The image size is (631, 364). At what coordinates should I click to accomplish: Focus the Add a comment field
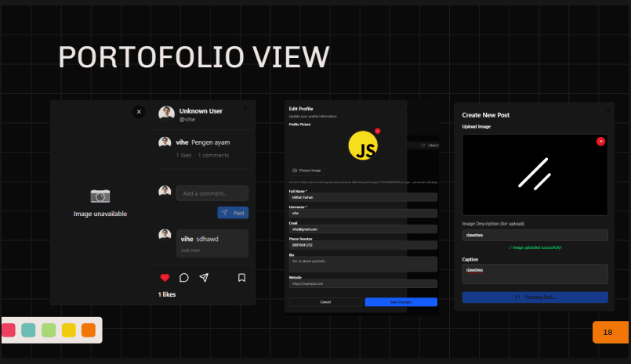click(x=212, y=193)
